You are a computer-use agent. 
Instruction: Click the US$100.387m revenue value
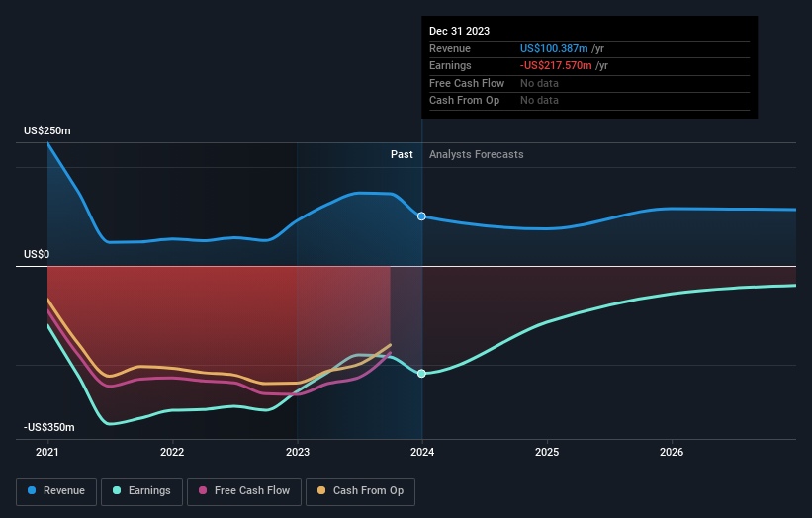(554, 48)
